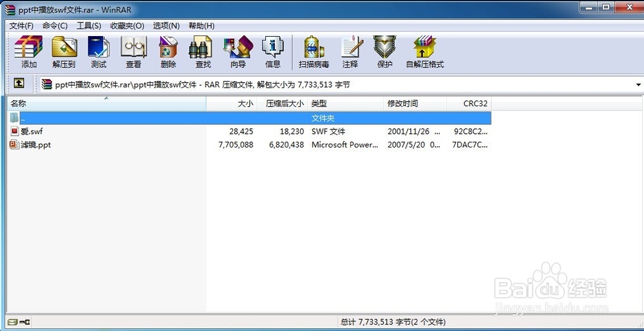Click the 文件夹 type cell in the ".." row
Viewport: 644px width, 331px height.
point(323,118)
